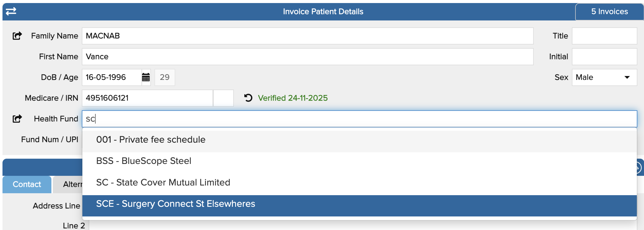Click the swap arrows icon in header
644x230 pixels.
pos(11,11)
